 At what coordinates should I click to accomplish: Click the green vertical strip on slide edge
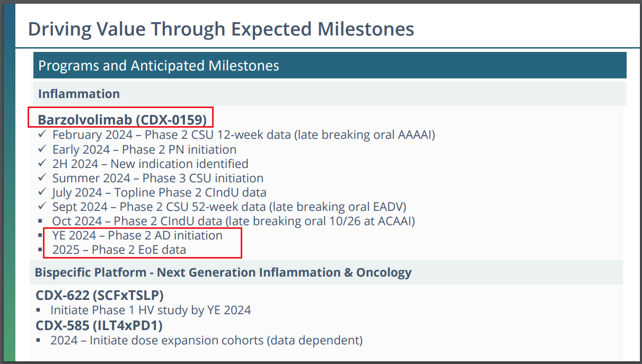pos(8,183)
